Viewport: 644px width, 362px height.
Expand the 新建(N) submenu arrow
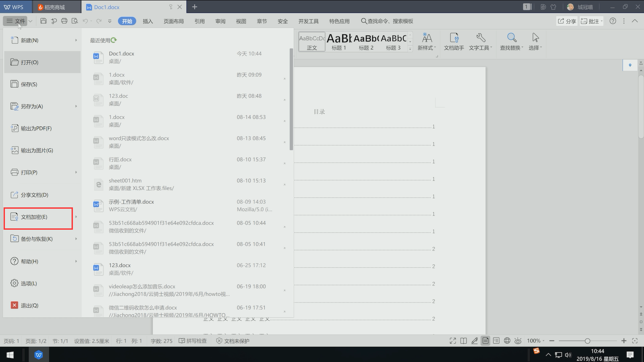76,40
